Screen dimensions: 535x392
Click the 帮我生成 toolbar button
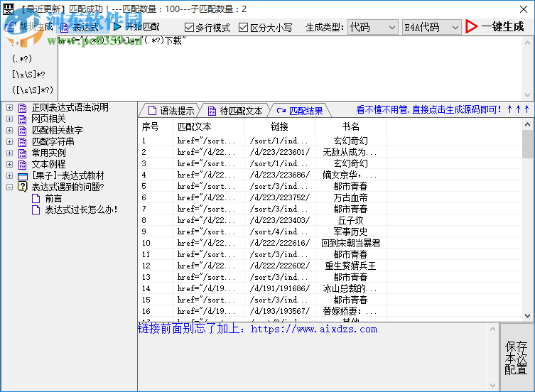click(x=29, y=26)
